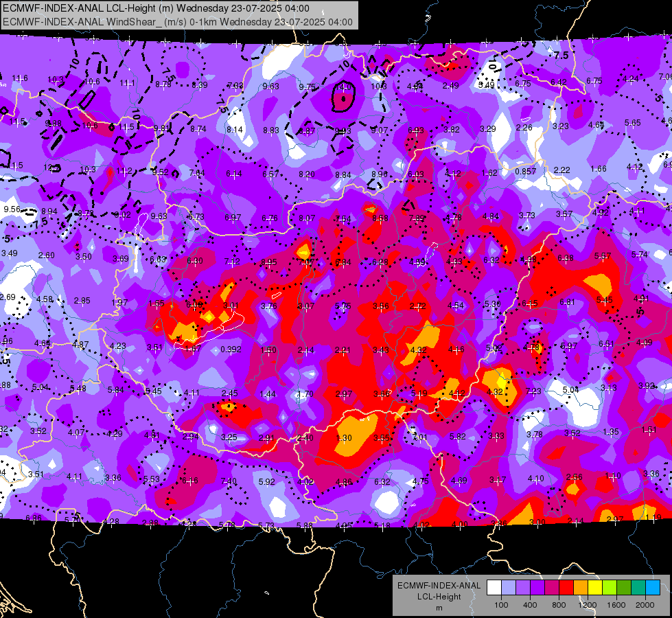
Task: Click the red legend color swatch
Action: point(566,587)
